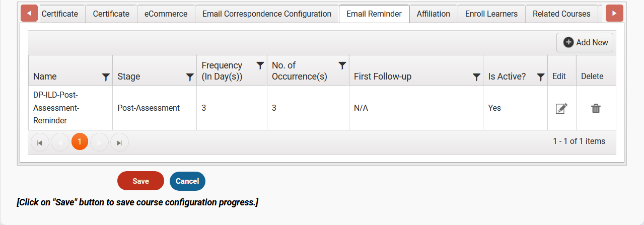Edit the DP-ILD-Post-Assessment-Reminder row
Image resolution: width=644 pixels, height=225 pixels.
tap(561, 108)
